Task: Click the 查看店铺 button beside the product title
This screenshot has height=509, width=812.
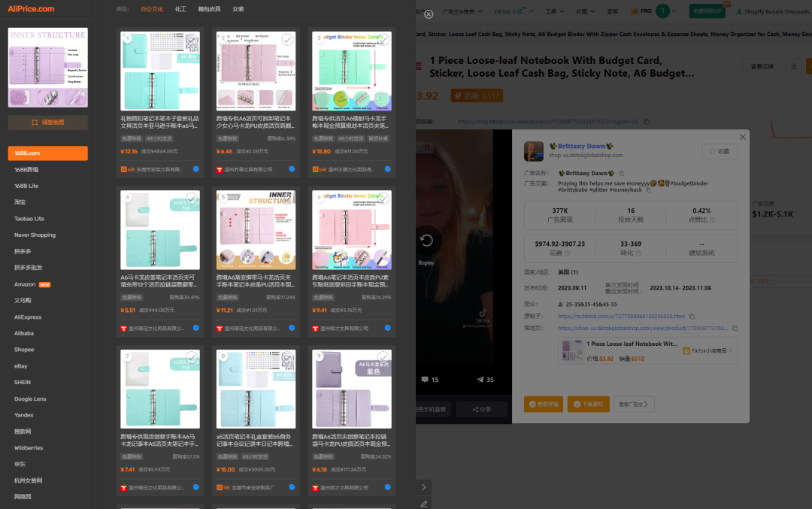Action: point(762,66)
